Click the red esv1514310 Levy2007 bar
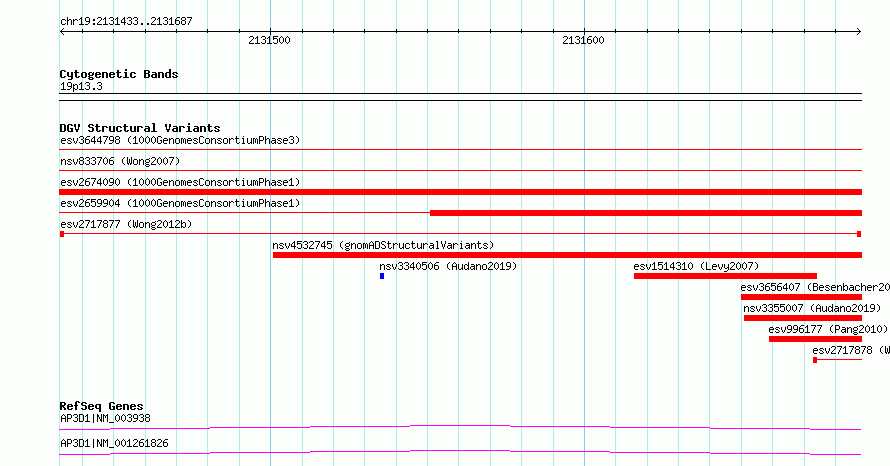This screenshot has width=890, height=466. coord(725,276)
